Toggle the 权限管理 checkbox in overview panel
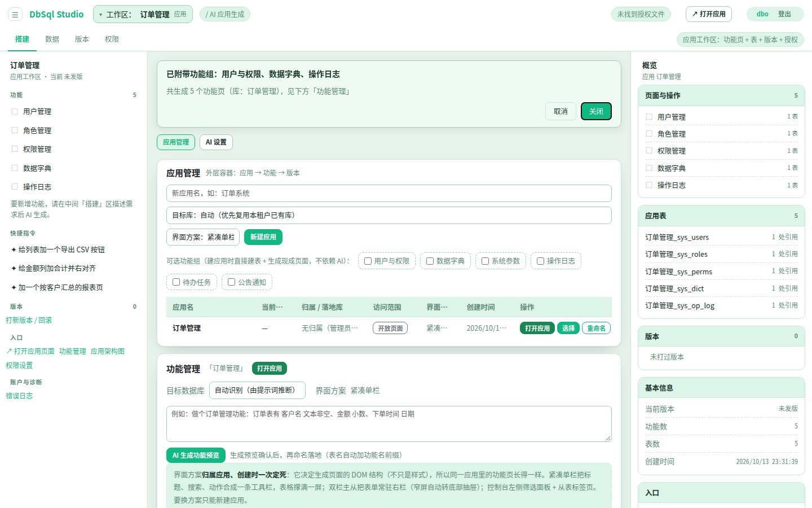The image size is (812, 508). pyautogui.click(x=649, y=151)
